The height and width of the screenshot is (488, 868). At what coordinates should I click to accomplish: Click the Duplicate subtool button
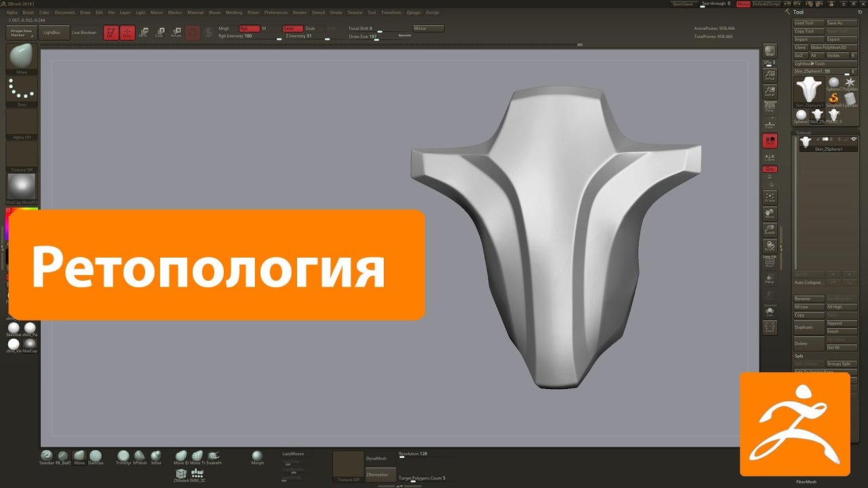pos(809,327)
